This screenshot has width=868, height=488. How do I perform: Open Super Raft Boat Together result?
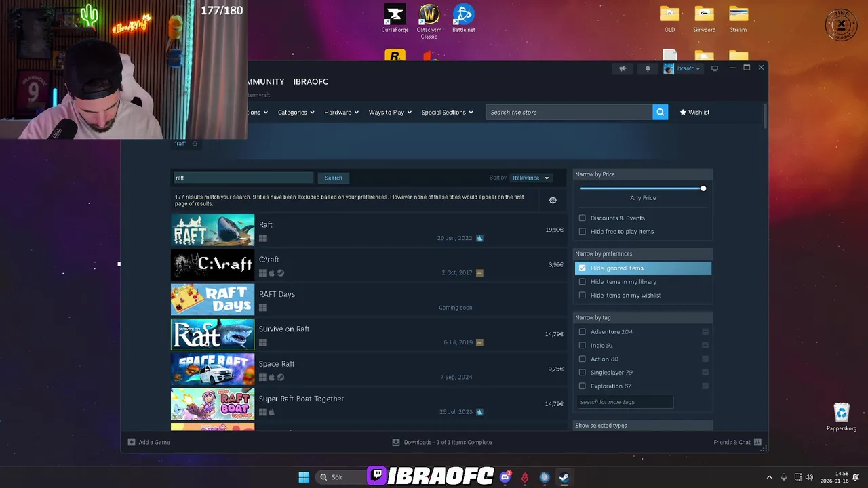point(368,404)
